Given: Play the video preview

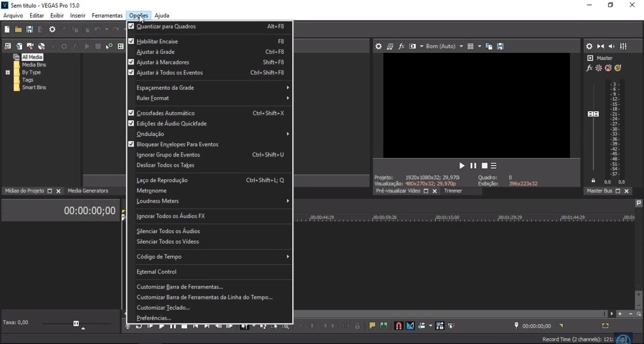Looking at the screenshot, I should 462,166.
